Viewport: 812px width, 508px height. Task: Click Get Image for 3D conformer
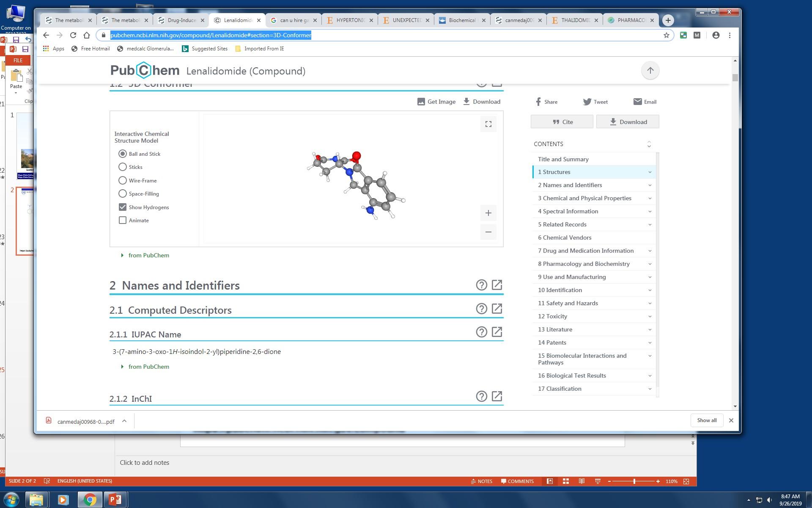point(436,102)
